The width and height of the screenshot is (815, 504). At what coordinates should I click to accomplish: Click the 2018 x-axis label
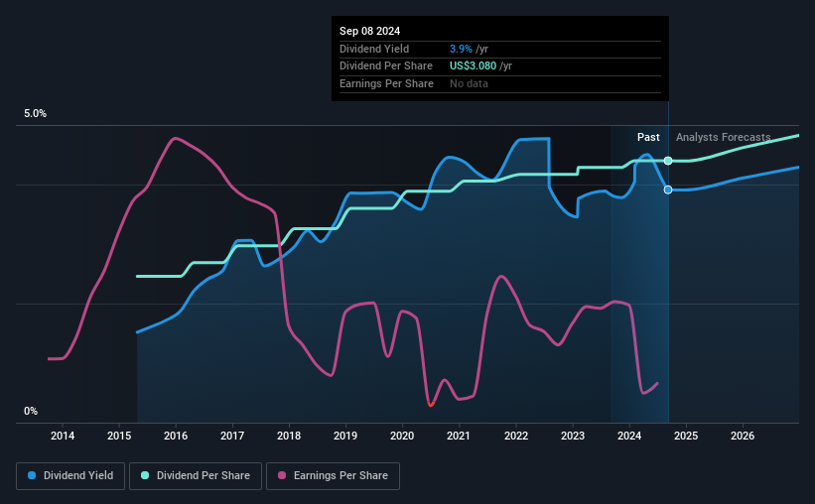click(289, 436)
